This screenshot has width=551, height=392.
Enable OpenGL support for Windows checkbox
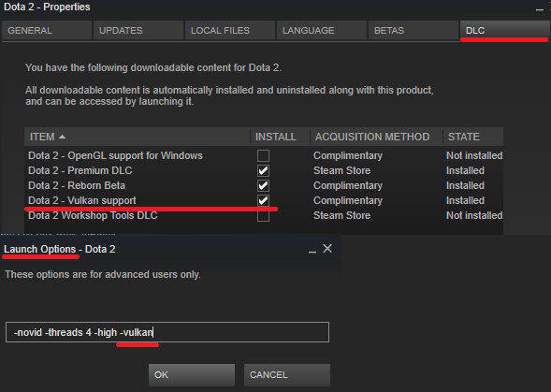[x=263, y=155]
